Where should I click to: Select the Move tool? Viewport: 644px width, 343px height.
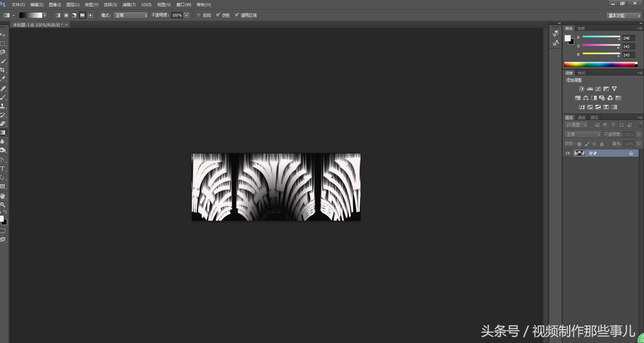[x=3, y=35]
